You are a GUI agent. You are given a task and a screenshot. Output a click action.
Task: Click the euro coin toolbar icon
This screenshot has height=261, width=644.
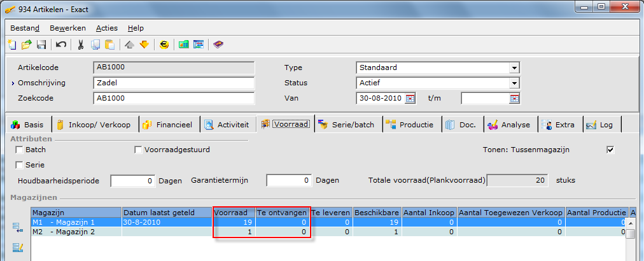[x=164, y=45]
